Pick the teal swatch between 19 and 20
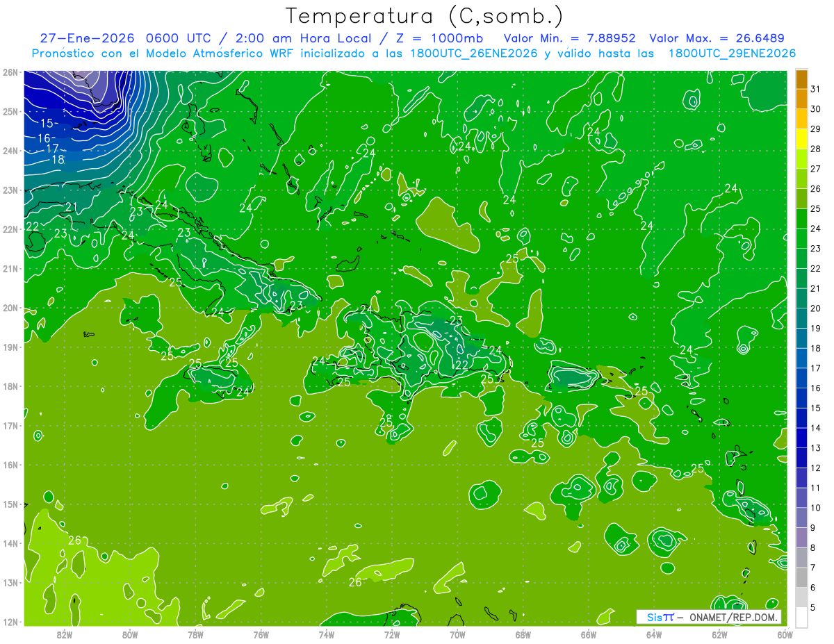Screen dimensions: 834x644 (801, 318)
